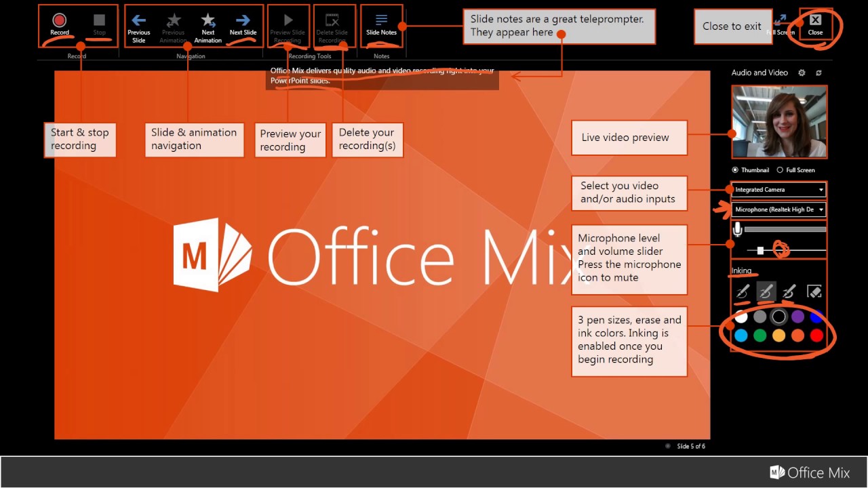Choose the gray ink color
The width and height of the screenshot is (868, 488).
click(x=760, y=317)
